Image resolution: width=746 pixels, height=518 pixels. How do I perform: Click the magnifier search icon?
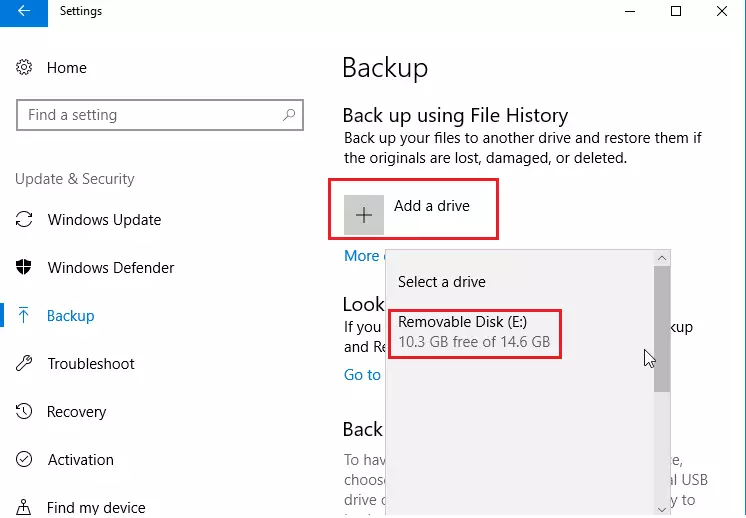coord(289,115)
